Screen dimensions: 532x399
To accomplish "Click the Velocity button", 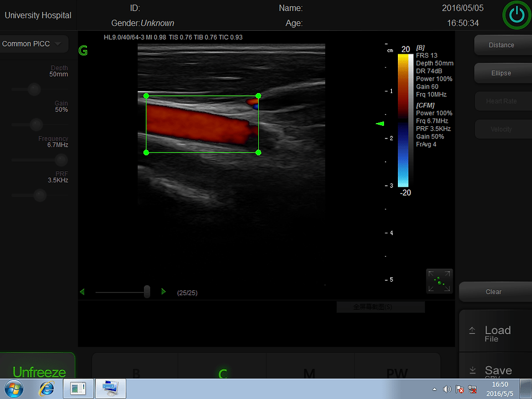I will (503, 129).
